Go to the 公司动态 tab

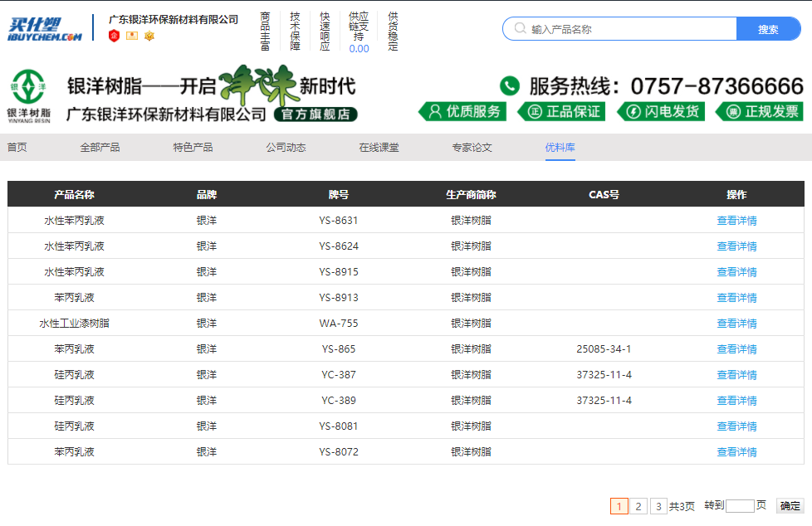(x=286, y=148)
